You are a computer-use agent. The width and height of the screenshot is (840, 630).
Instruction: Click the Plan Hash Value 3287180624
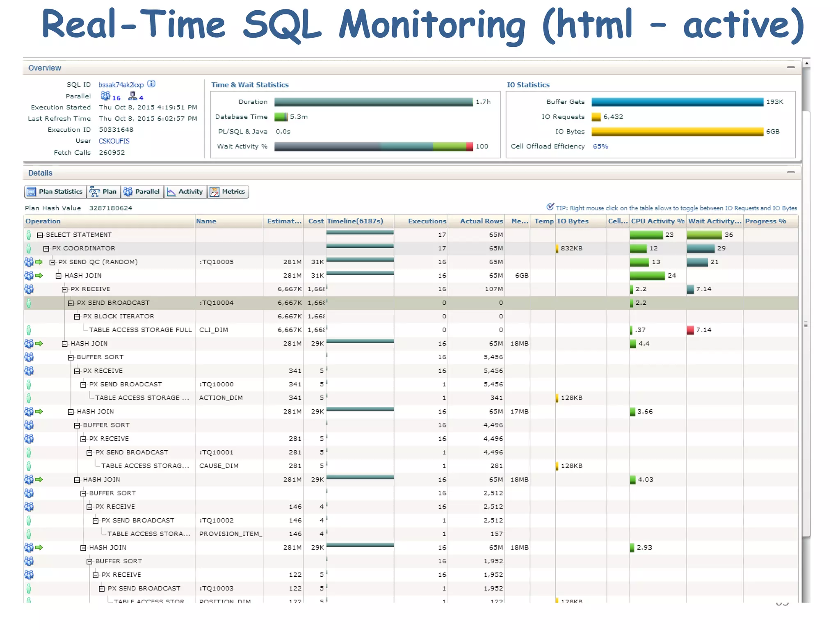pos(111,208)
